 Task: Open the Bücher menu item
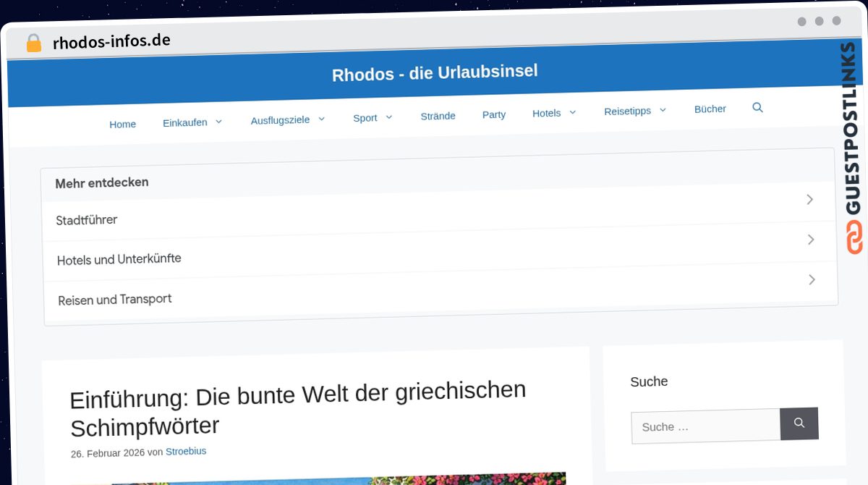pyautogui.click(x=710, y=109)
